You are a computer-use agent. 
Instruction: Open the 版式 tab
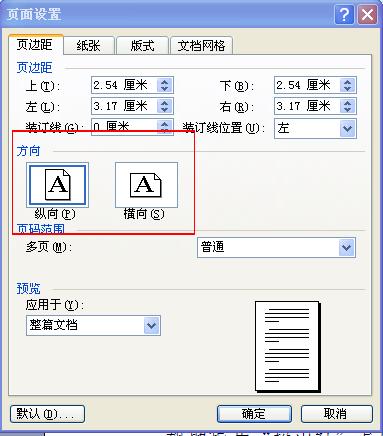click(142, 46)
